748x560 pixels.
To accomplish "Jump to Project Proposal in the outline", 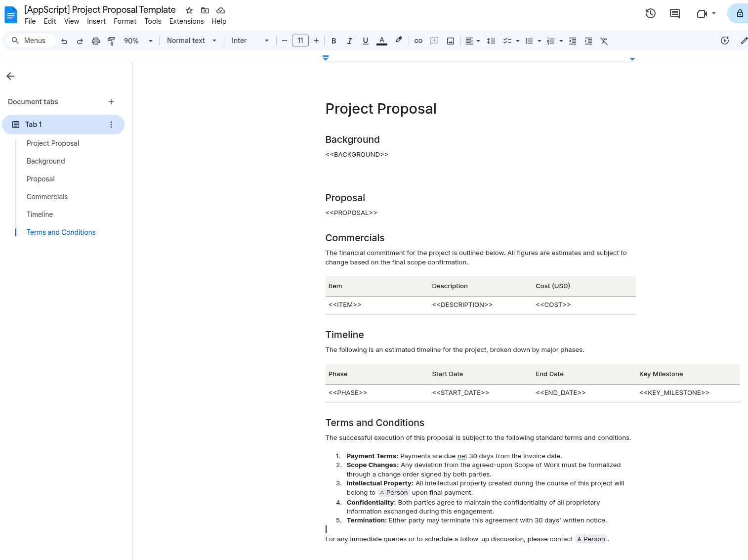I will [53, 143].
